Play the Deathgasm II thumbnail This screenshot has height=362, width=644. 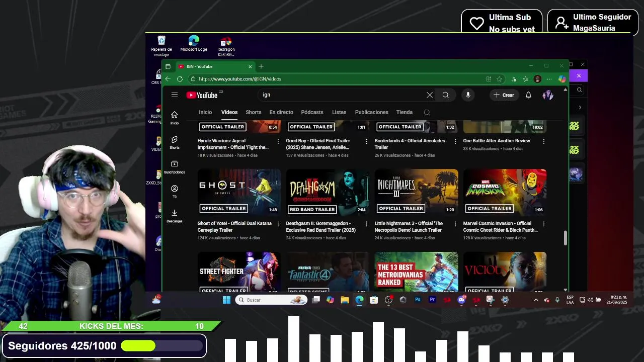coord(328,192)
